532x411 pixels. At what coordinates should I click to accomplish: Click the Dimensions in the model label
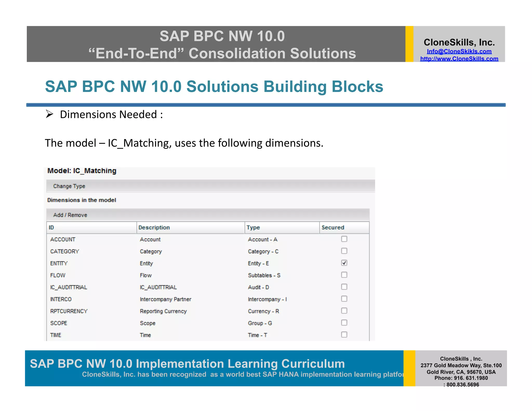pyautogui.click(x=82, y=200)
